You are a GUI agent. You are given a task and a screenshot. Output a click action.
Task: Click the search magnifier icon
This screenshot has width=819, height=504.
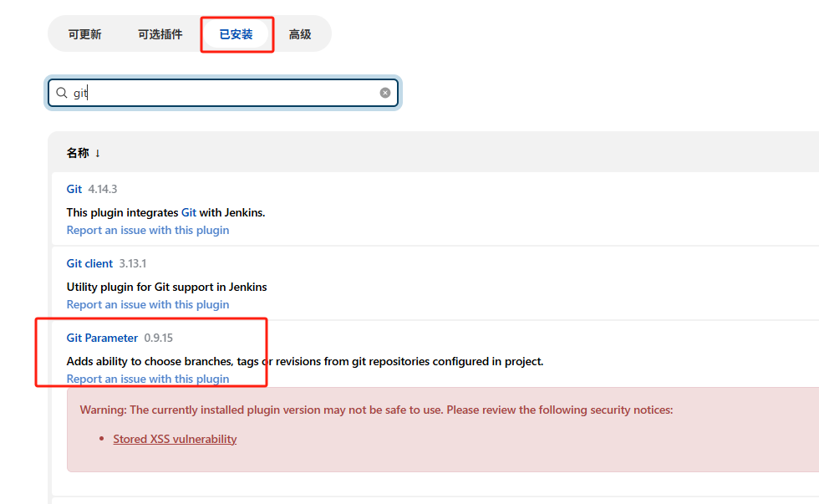[x=62, y=93]
